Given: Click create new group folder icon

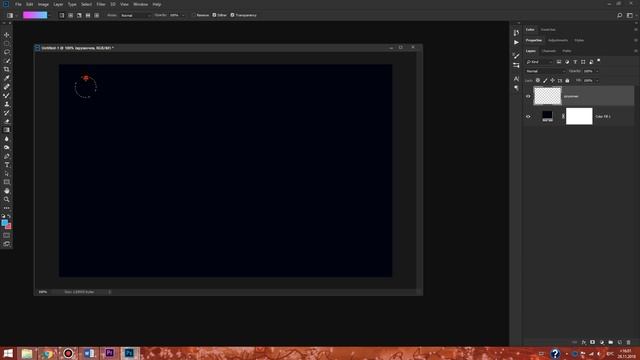Looking at the screenshot, I should (611, 342).
